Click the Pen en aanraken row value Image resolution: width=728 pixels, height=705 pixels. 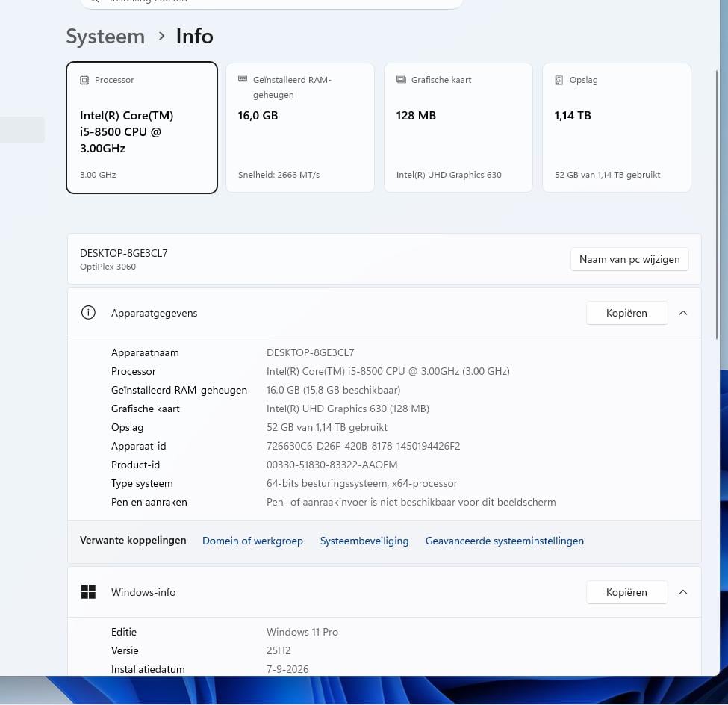(x=411, y=502)
